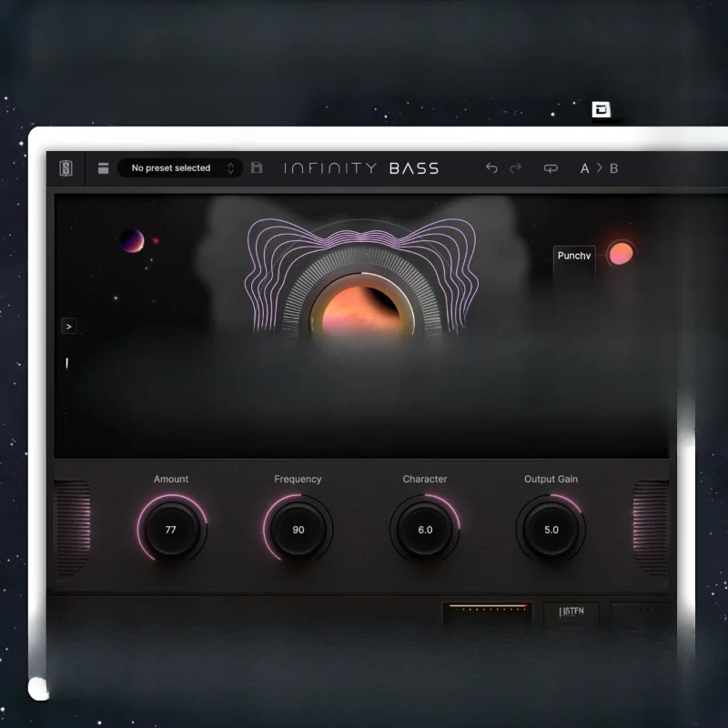Switch to state B in the A/B comparison

[x=612, y=168]
